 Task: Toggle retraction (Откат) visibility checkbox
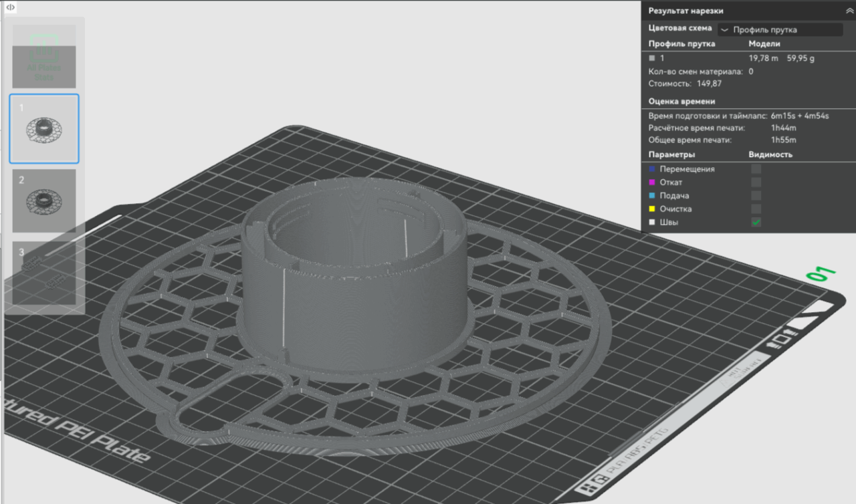[x=756, y=182]
